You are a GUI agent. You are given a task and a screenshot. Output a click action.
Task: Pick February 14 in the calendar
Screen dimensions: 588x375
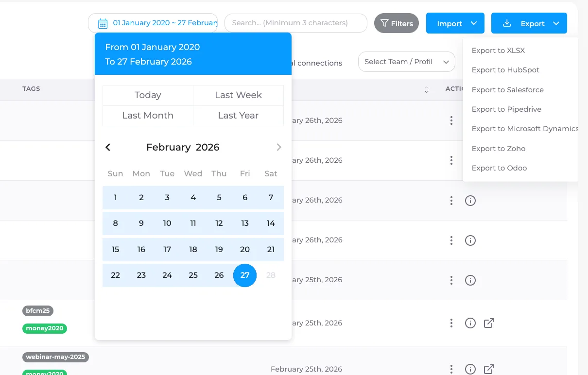tap(271, 223)
